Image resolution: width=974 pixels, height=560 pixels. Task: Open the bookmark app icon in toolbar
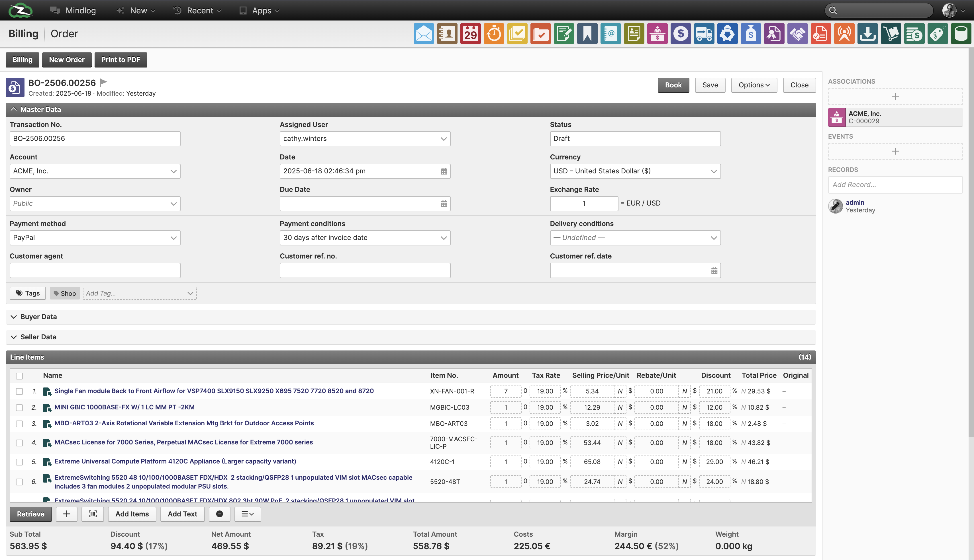coord(587,34)
